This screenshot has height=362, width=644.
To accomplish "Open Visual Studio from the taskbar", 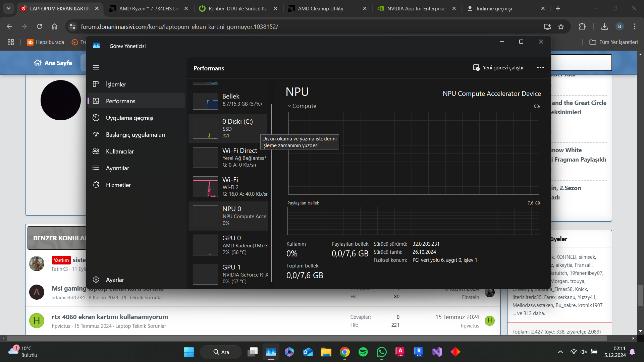I will pos(437,352).
